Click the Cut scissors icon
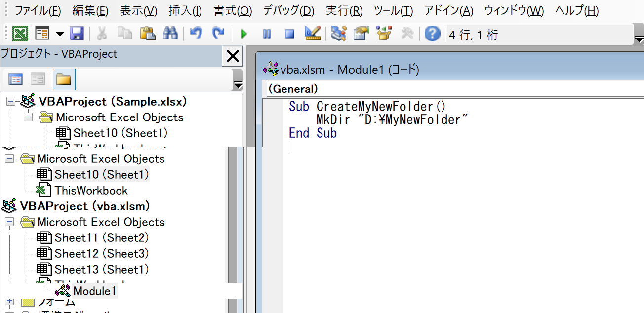Screen dimensions: 644x313 pyautogui.click(x=102, y=34)
